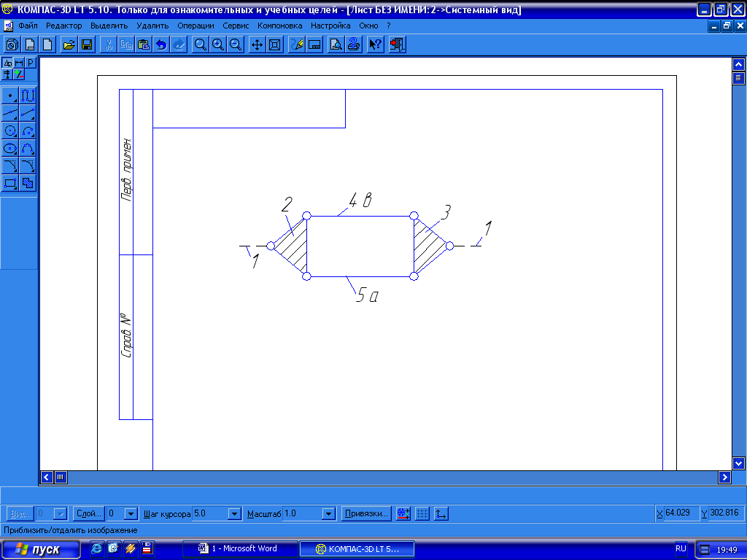Expand the Масштаб dropdown
This screenshot has height=560, width=747.
(x=329, y=514)
